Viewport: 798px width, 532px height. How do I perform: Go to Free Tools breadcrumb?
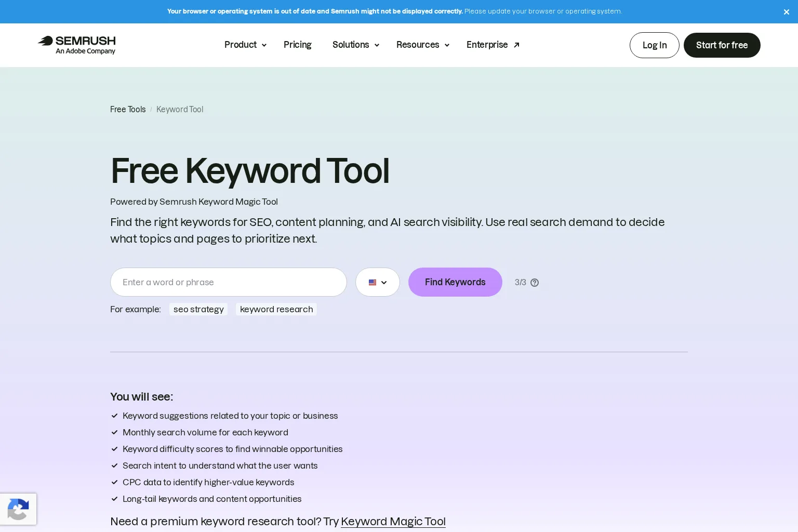point(128,109)
